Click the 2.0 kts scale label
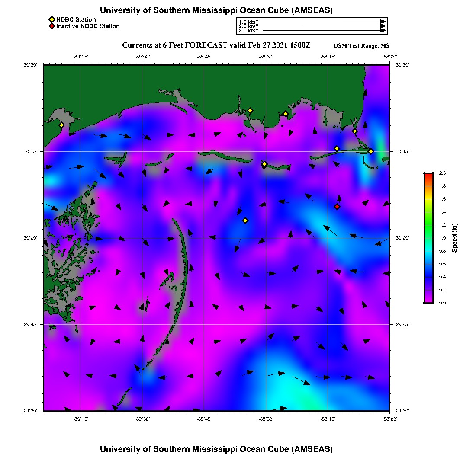Viewport: 476px width, 454px height. (248, 26)
